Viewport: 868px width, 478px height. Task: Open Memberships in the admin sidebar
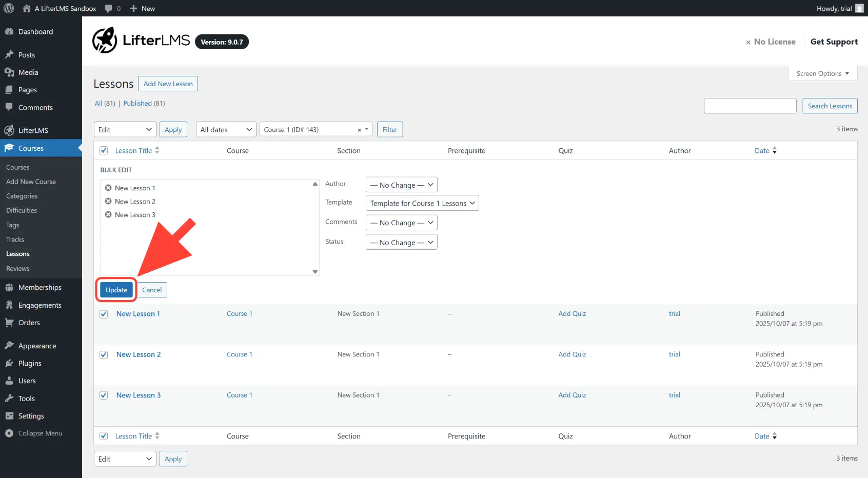point(40,287)
